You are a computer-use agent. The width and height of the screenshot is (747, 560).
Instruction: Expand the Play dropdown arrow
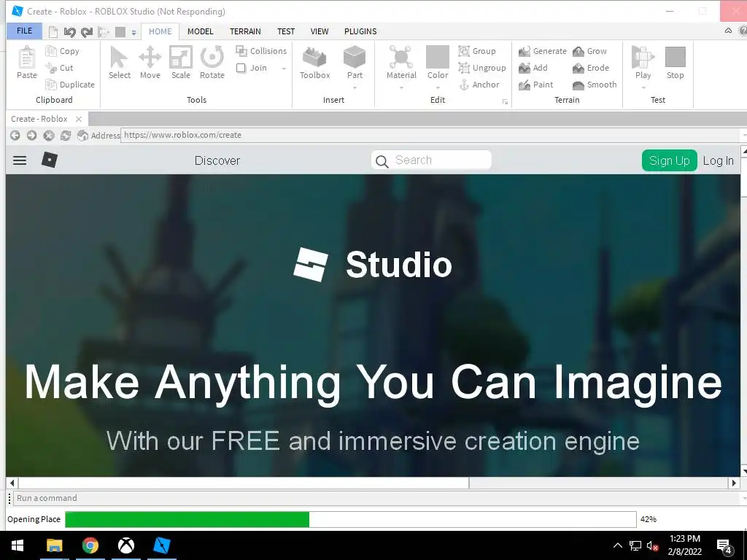pos(643,87)
